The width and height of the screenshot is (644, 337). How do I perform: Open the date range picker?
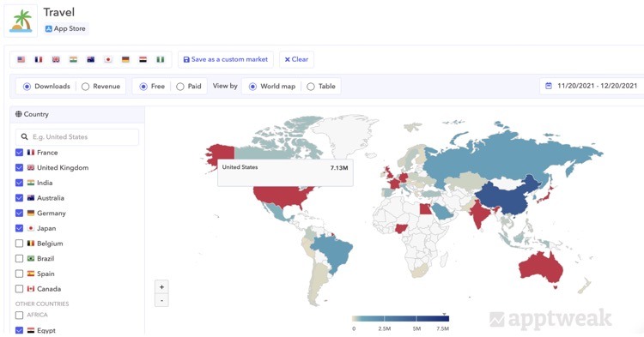[x=592, y=86]
